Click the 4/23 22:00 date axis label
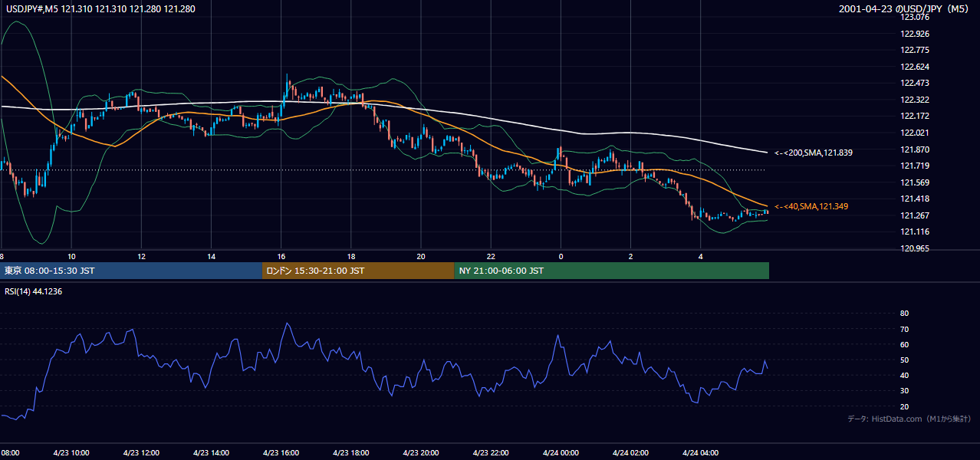Screen dimensions: 980x460 pyautogui.click(x=491, y=452)
